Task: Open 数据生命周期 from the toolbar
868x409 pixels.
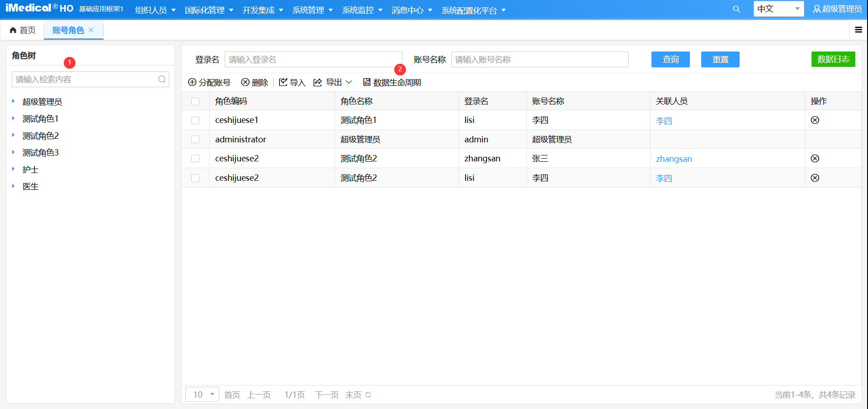Action: point(392,82)
